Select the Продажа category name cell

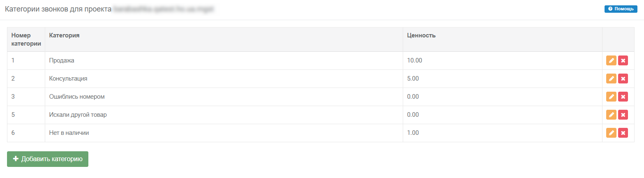(62, 61)
